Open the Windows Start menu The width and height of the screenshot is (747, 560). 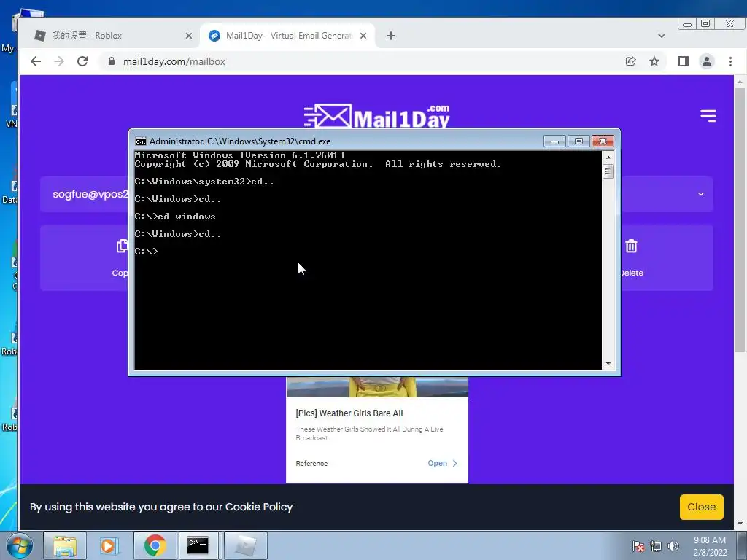19,545
